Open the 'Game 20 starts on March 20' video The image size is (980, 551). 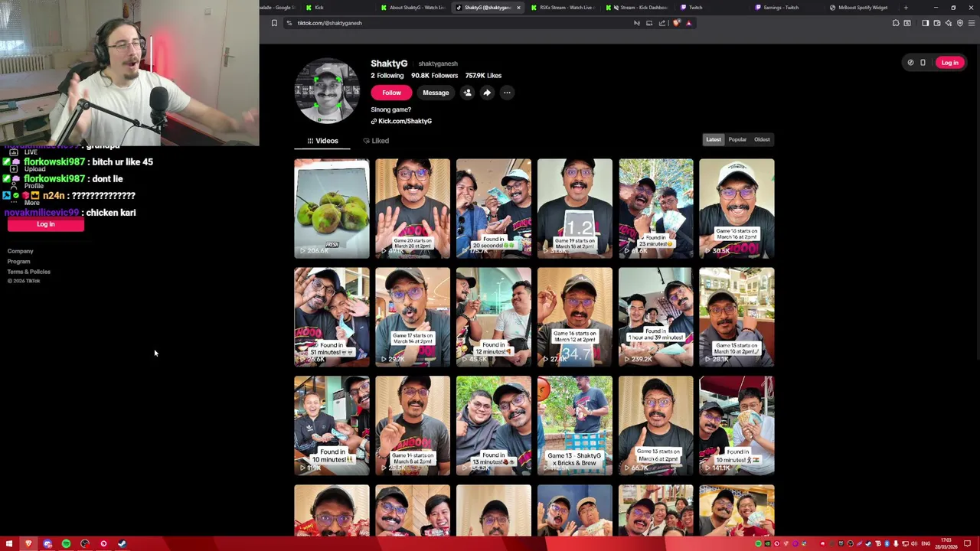click(413, 208)
